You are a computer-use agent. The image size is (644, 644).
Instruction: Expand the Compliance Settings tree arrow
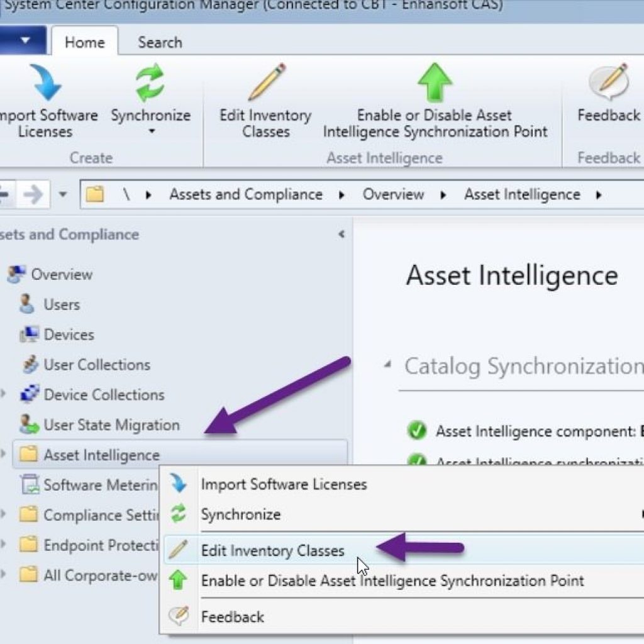click(x=3, y=514)
